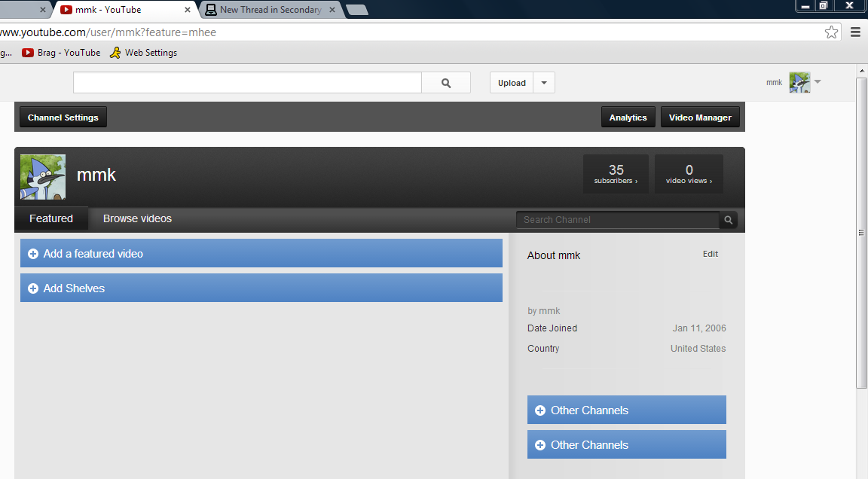
Task: Click the channel search magnifier icon
Action: click(729, 220)
